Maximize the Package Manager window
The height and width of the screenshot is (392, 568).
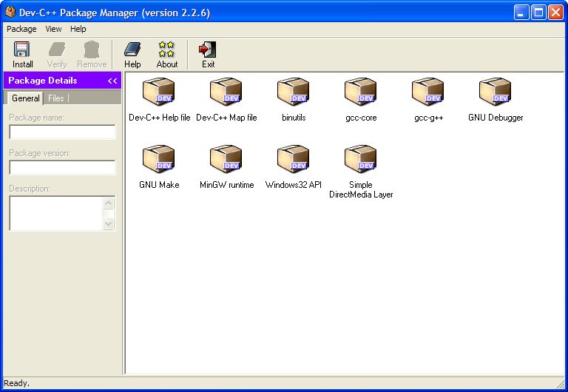[538, 13]
